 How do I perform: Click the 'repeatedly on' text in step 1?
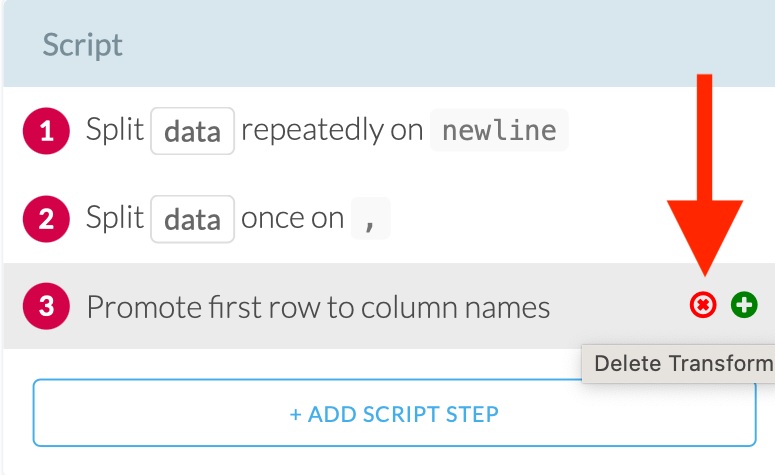[x=332, y=130]
